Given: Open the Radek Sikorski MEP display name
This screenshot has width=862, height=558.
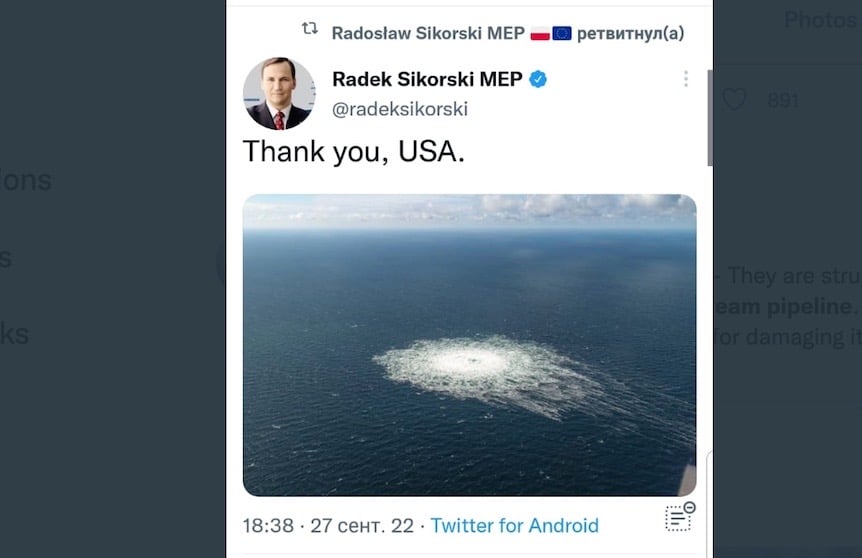Looking at the screenshot, I should tap(426, 79).
